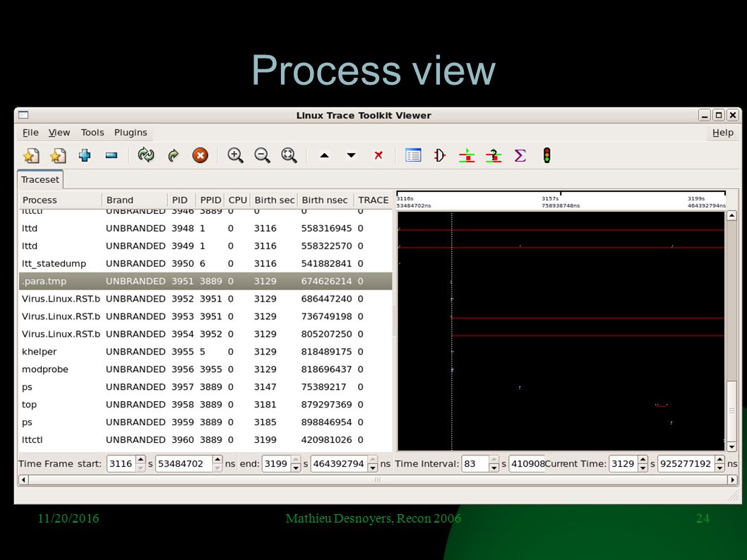The height and width of the screenshot is (560, 747).
Task: Delete viewer with small red X
Action: tap(378, 155)
